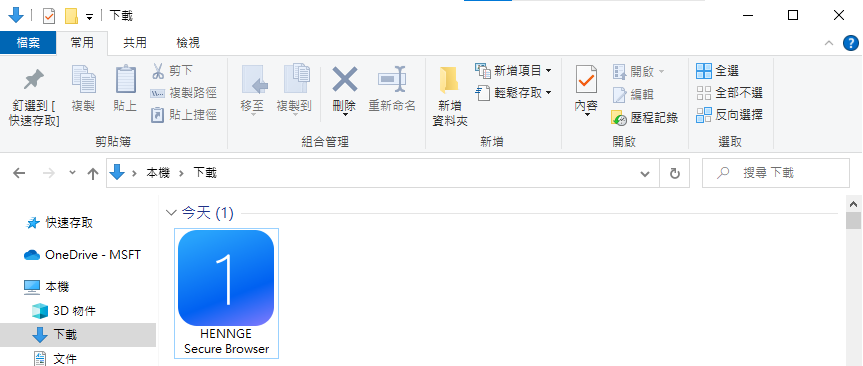Click the 搜尋 下載 search field
The width and height of the screenshot is (863, 366).
[x=775, y=173]
